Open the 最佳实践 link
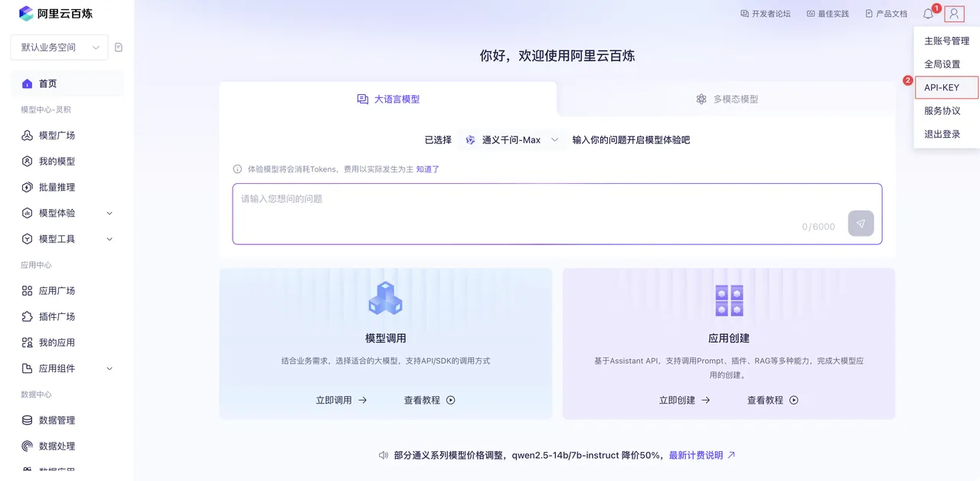980x481 pixels. click(828, 14)
